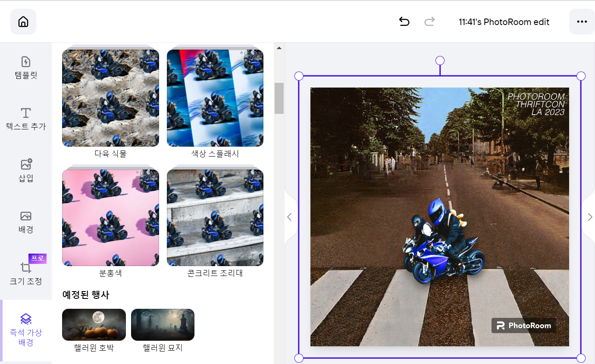
Task: Click the scrollbar up arrow in the backgrounds panel
Action: point(279,47)
